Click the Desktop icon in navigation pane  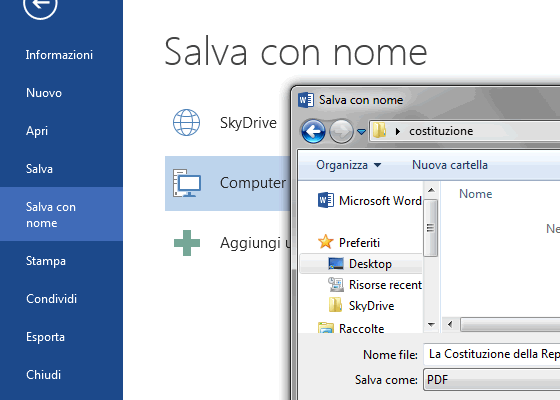click(336, 264)
